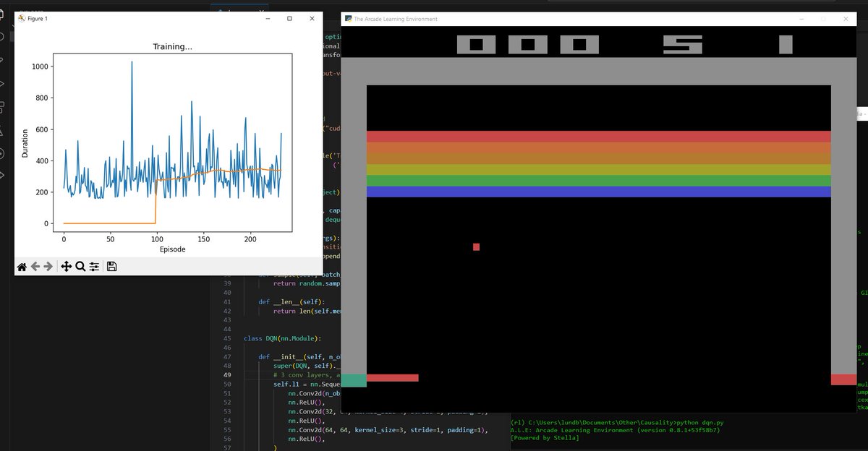Reset plot view with the Home icon

point(22,267)
